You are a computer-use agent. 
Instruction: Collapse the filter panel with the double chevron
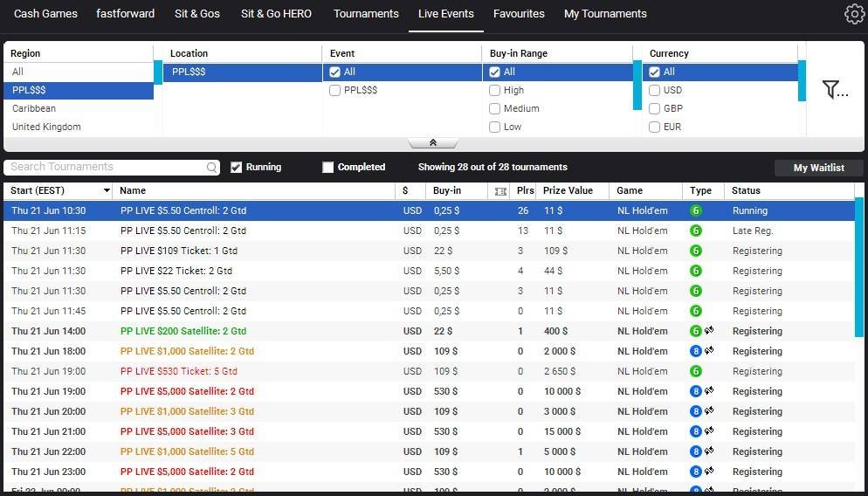click(x=432, y=143)
